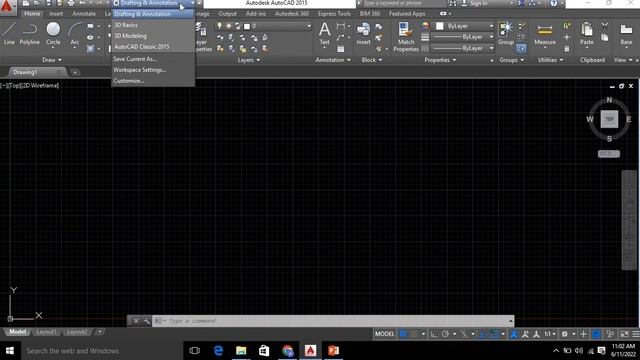Click the Group objects tool

tap(506, 33)
